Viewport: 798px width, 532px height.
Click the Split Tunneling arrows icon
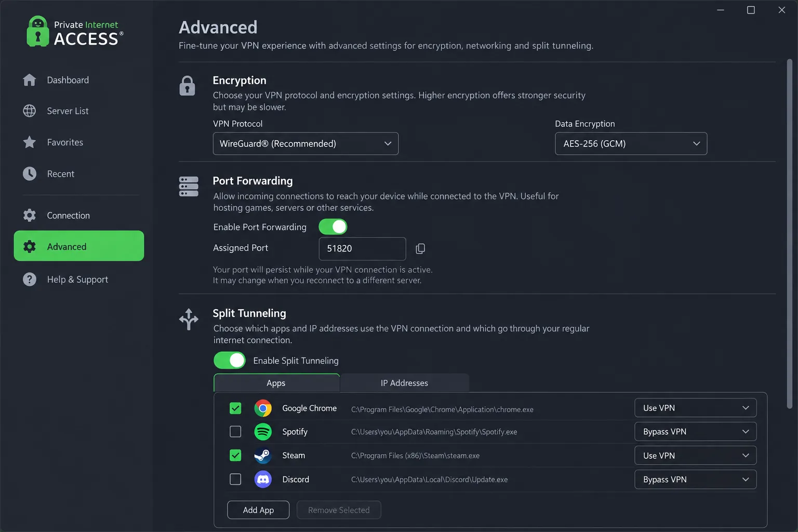pyautogui.click(x=189, y=319)
